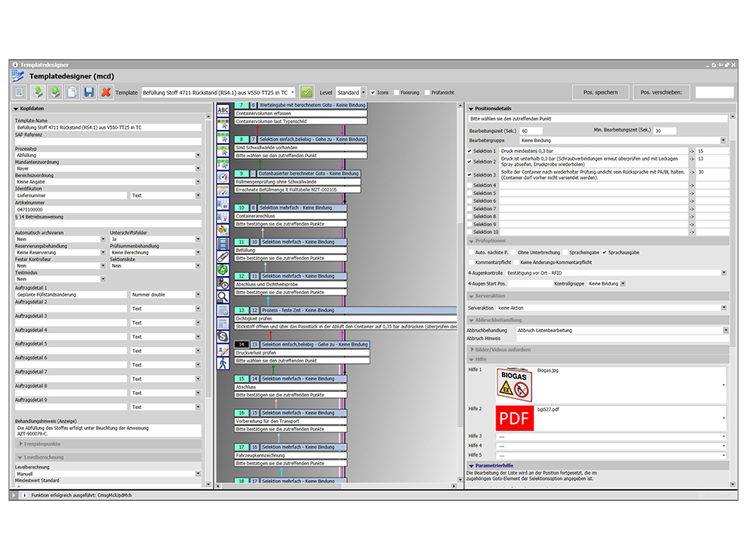Collapse the Levelberechnung section
This screenshot has width=747, height=560.
pyautogui.click(x=20, y=457)
